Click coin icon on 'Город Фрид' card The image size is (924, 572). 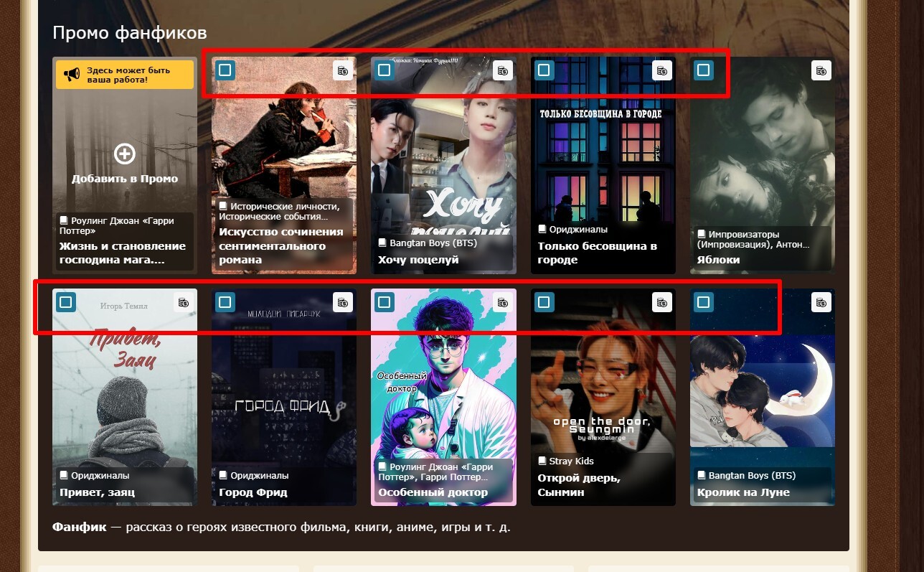pyautogui.click(x=343, y=302)
